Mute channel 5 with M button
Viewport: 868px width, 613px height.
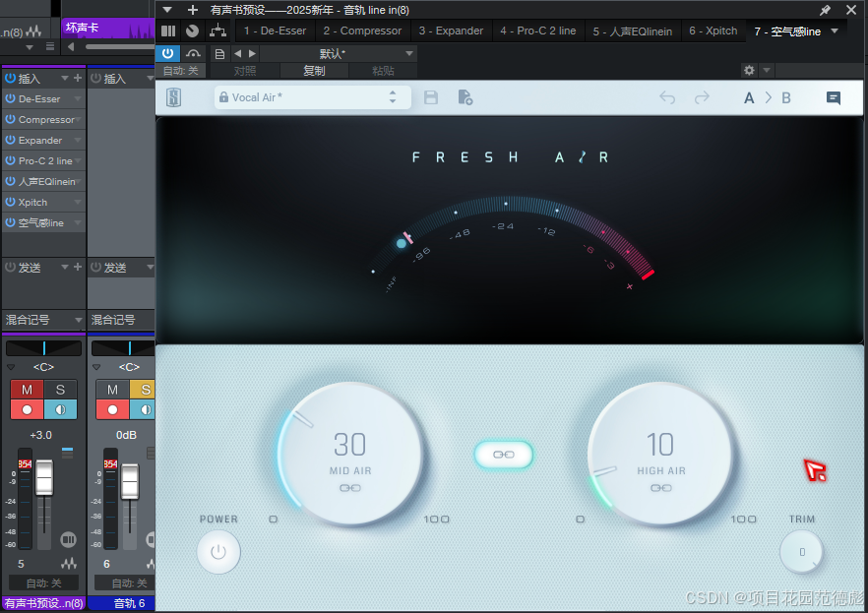coord(27,390)
